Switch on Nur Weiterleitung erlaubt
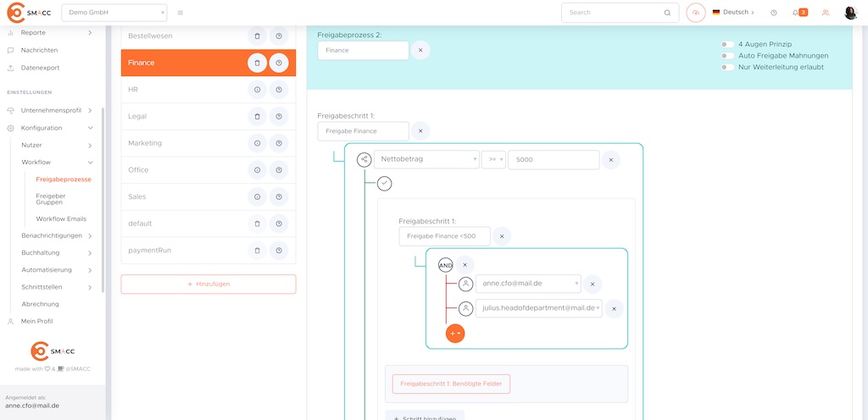 726,66
